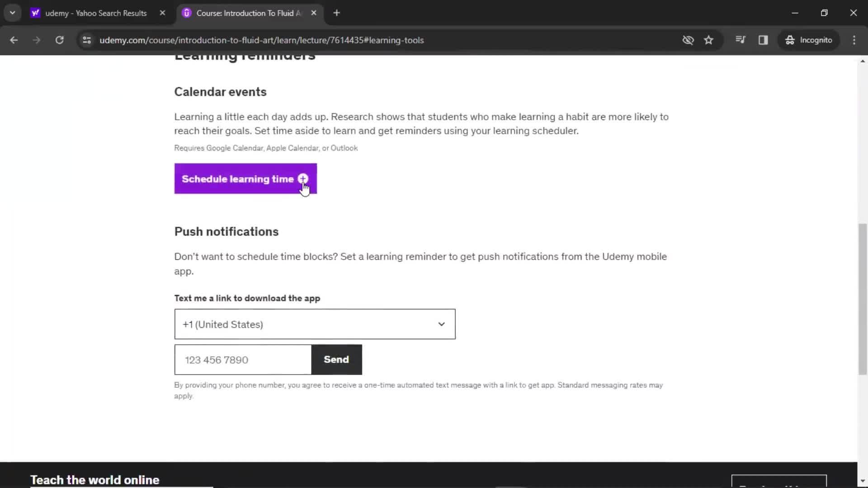Click the phone number input field
The height and width of the screenshot is (488, 868).
pos(243,360)
